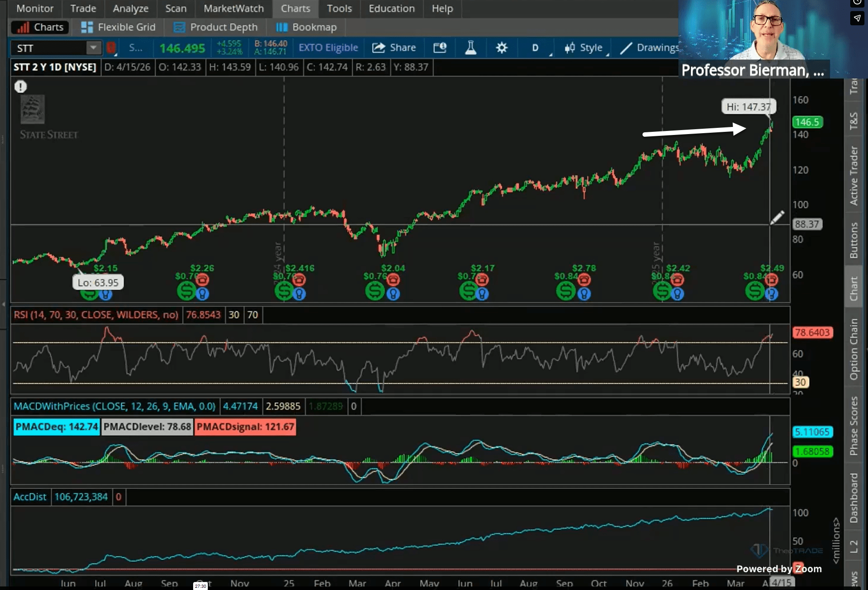Screen dimensions: 868x590
Task: Click the 4/15 date marker on time axis
Action: pos(781,582)
